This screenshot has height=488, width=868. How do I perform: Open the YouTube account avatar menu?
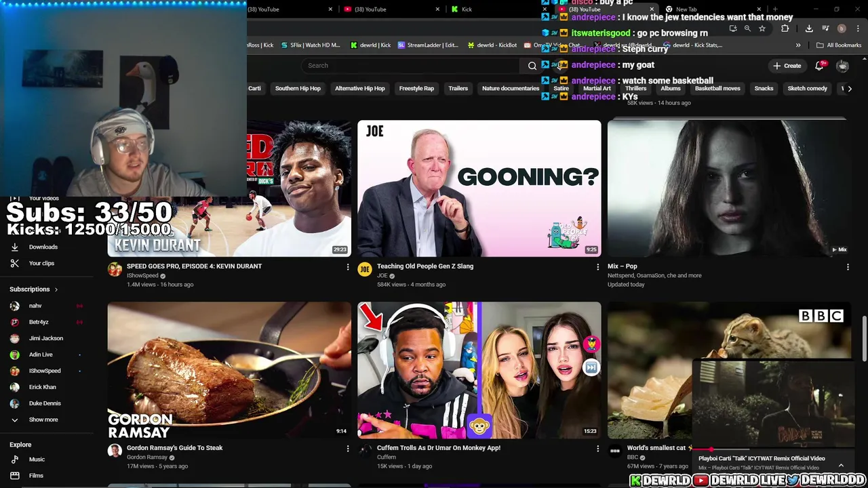842,66
